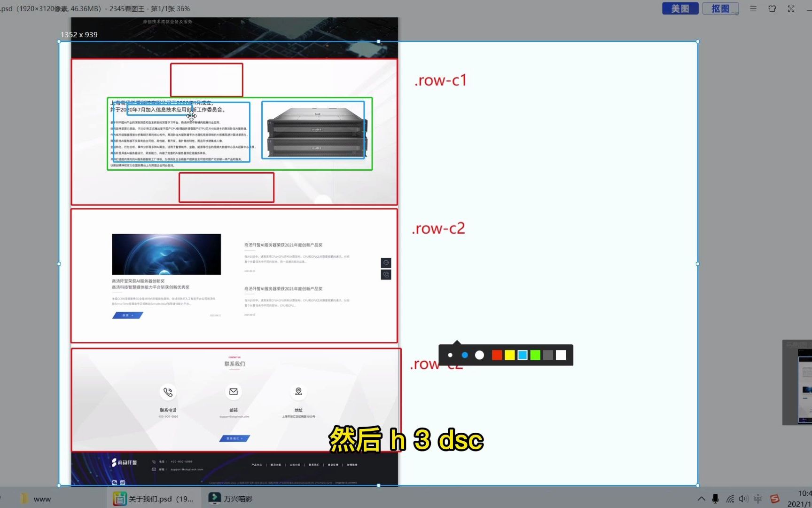Click the microphone tray icon
Viewport: 812px width, 508px height.
tap(715, 499)
